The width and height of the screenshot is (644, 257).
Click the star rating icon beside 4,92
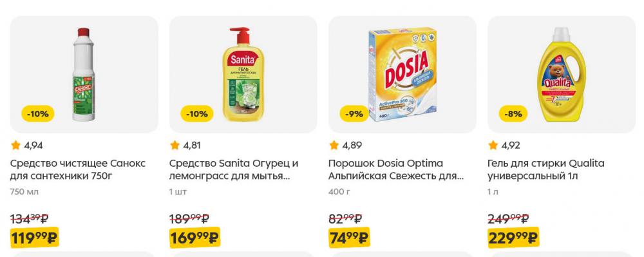point(493,145)
